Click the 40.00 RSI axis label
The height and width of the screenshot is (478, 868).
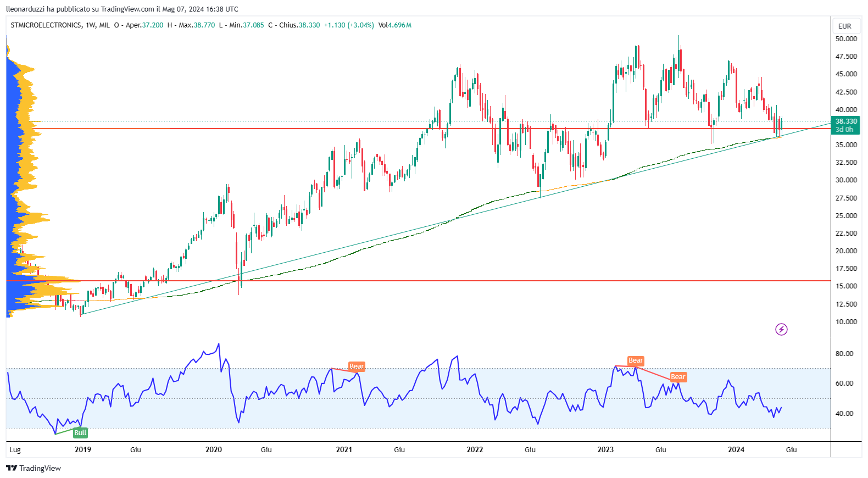[844, 413]
